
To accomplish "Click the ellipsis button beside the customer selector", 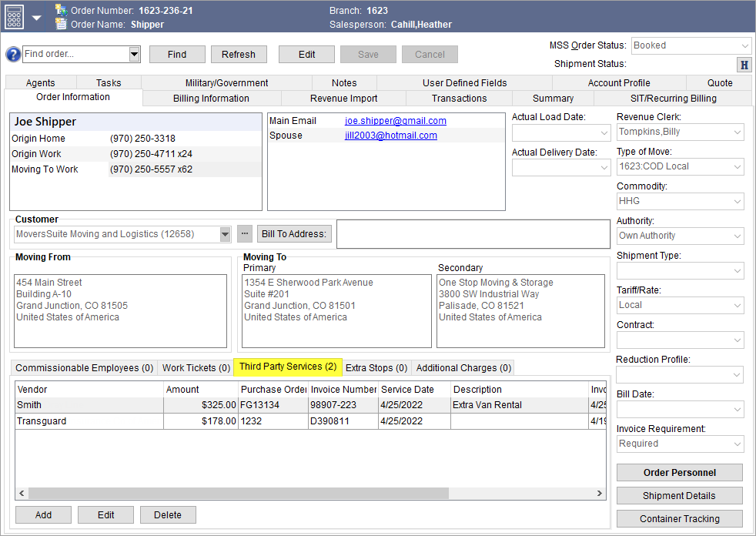I will click(244, 233).
